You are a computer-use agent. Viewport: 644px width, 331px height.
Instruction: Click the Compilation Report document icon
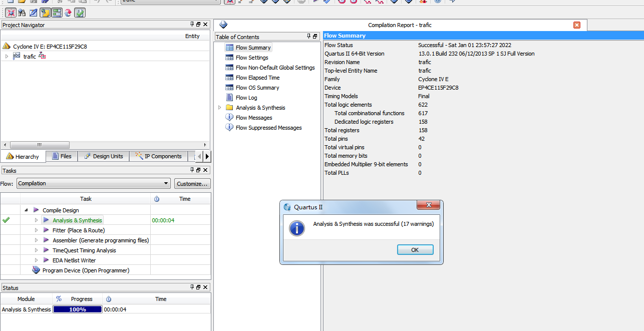pyautogui.click(x=223, y=25)
